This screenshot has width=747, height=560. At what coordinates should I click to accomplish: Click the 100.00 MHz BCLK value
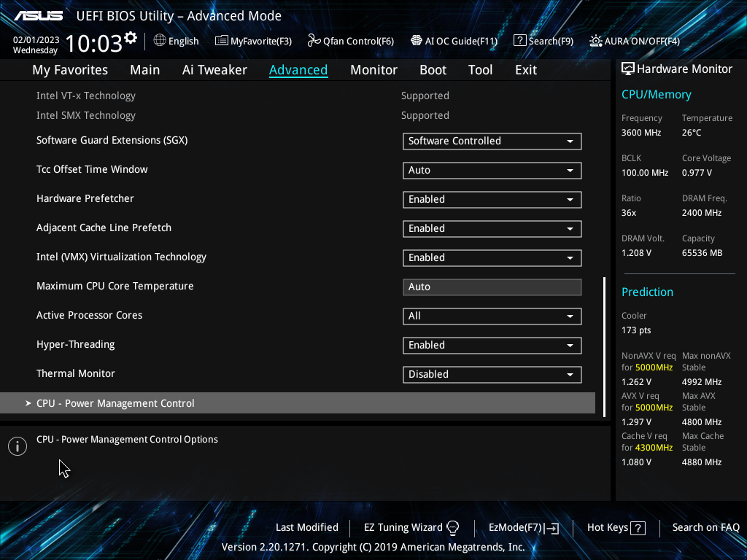[645, 173]
